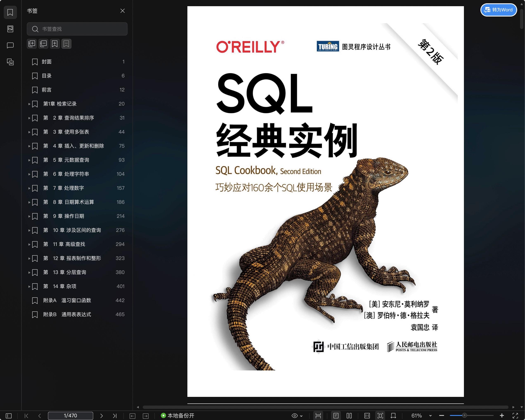Image resolution: width=525 pixels, height=420 pixels.
Task: Click the page number field 1/470
Action: point(70,416)
